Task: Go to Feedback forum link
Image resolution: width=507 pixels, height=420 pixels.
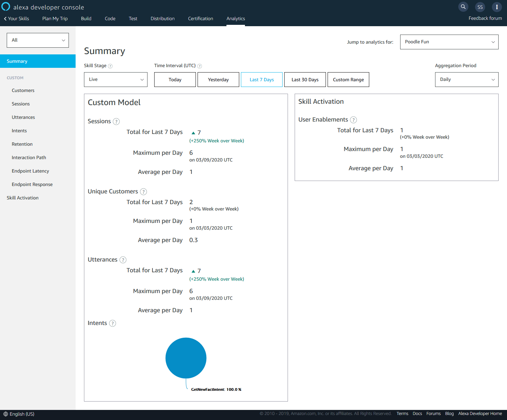Action: [485, 18]
